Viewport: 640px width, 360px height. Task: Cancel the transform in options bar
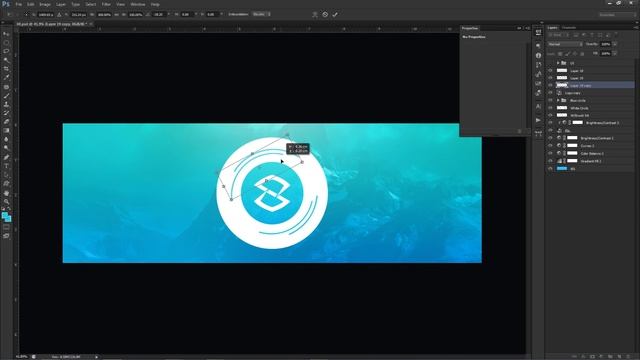(325, 14)
